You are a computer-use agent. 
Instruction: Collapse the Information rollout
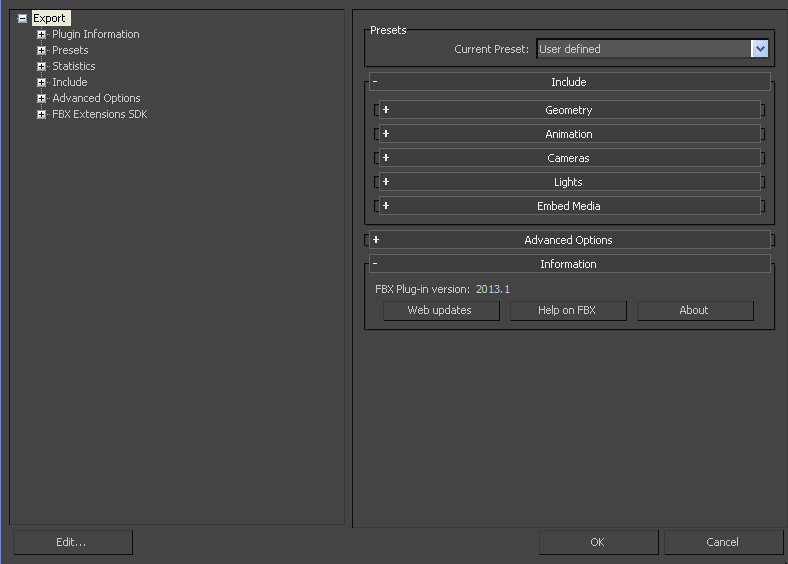tap(568, 264)
